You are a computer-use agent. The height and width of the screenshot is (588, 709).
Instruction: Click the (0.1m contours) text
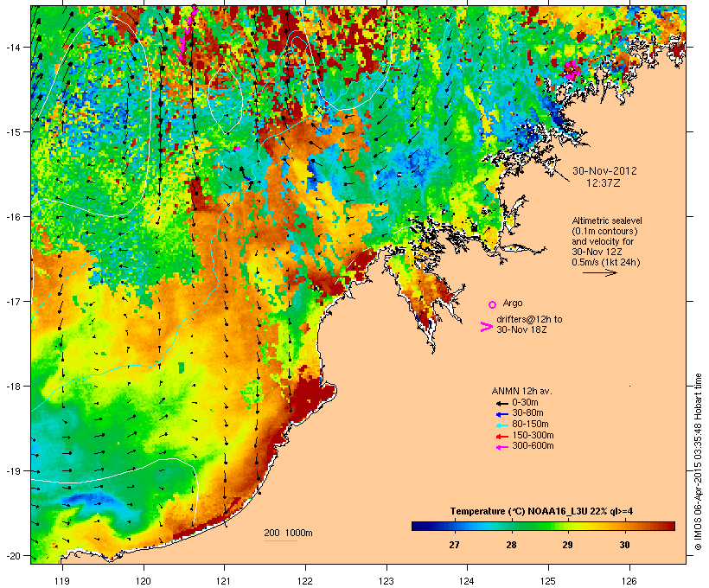[x=604, y=231]
